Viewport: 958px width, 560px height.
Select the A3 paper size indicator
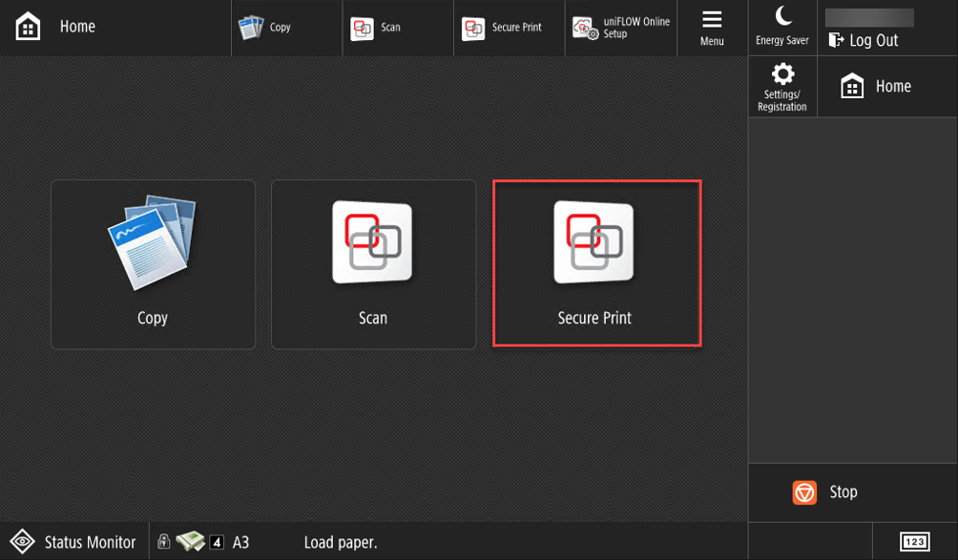pyautogui.click(x=240, y=542)
